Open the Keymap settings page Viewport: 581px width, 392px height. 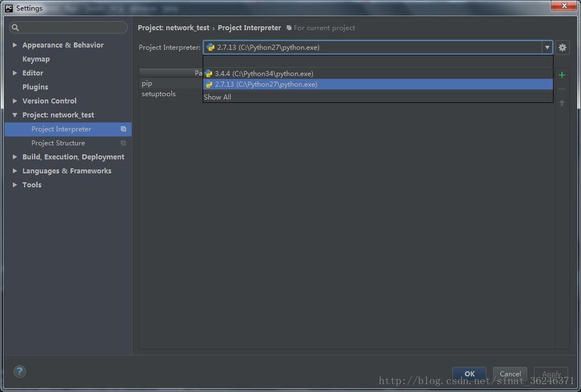[x=36, y=59]
